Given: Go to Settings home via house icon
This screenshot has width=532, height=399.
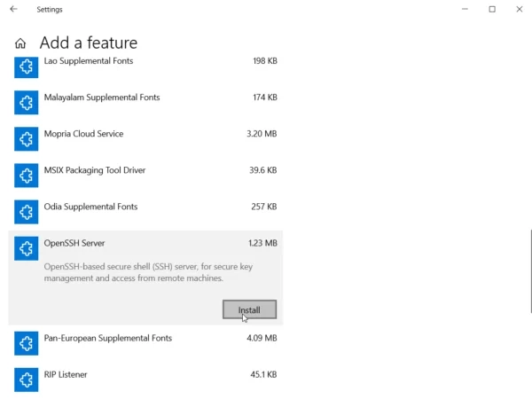Looking at the screenshot, I should point(20,43).
